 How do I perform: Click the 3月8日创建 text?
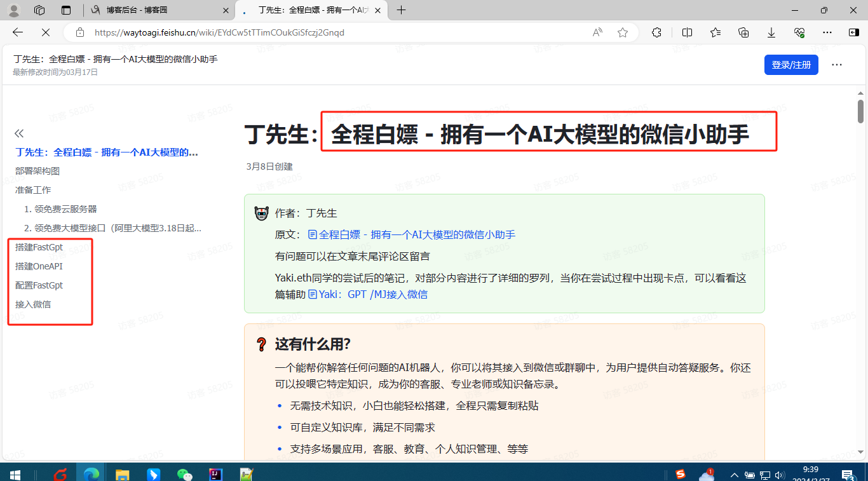269,166
